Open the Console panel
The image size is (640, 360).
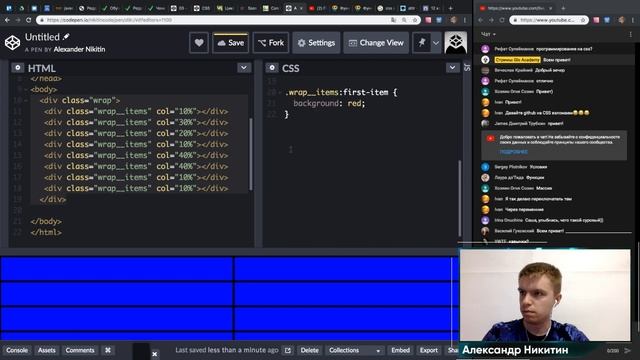click(17, 350)
